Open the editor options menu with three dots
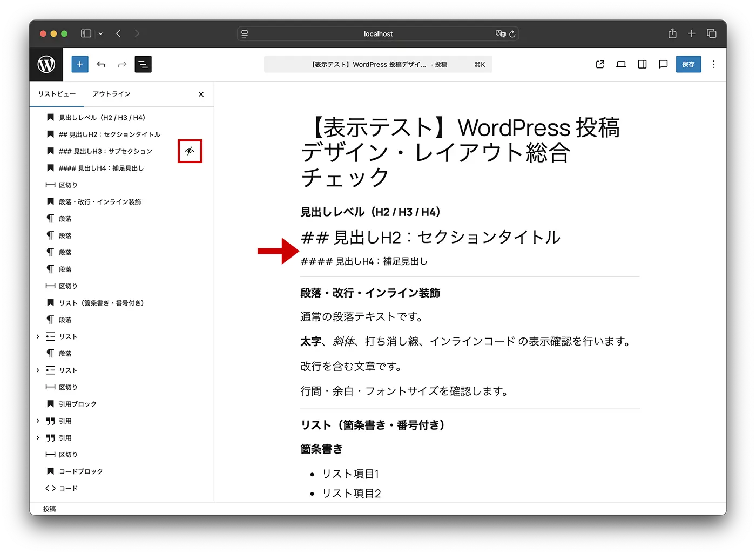 (714, 64)
